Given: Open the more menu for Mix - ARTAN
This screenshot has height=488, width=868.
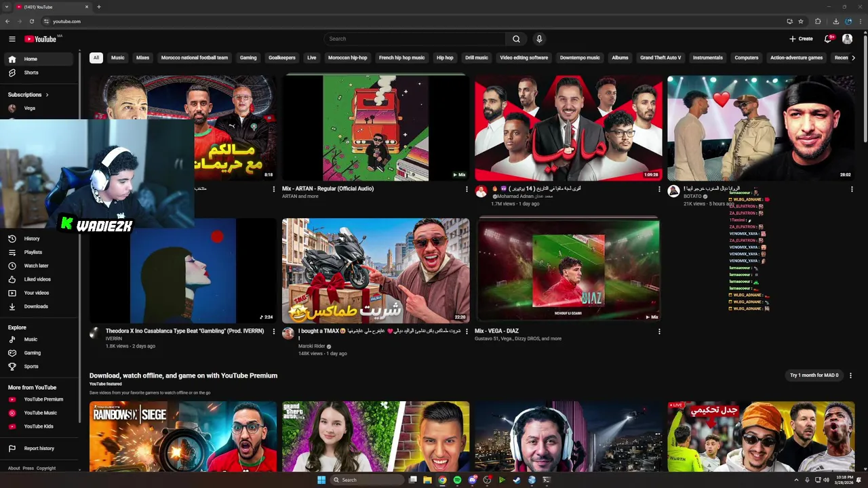Looking at the screenshot, I should pos(467,189).
